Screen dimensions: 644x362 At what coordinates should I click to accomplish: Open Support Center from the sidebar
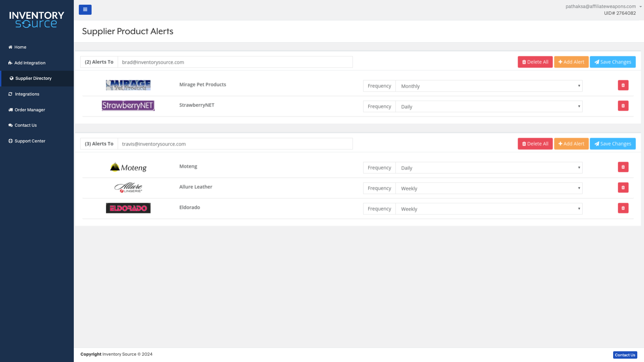pos(30,141)
